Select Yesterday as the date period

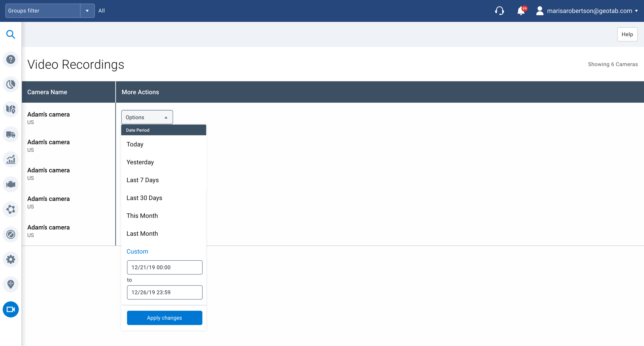[x=140, y=162]
